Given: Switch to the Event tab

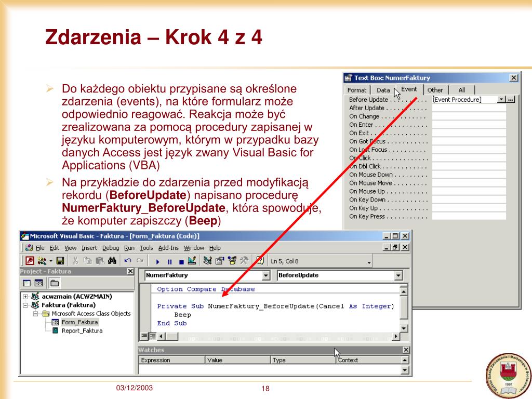Looking at the screenshot, I should click(x=409, y=89).
